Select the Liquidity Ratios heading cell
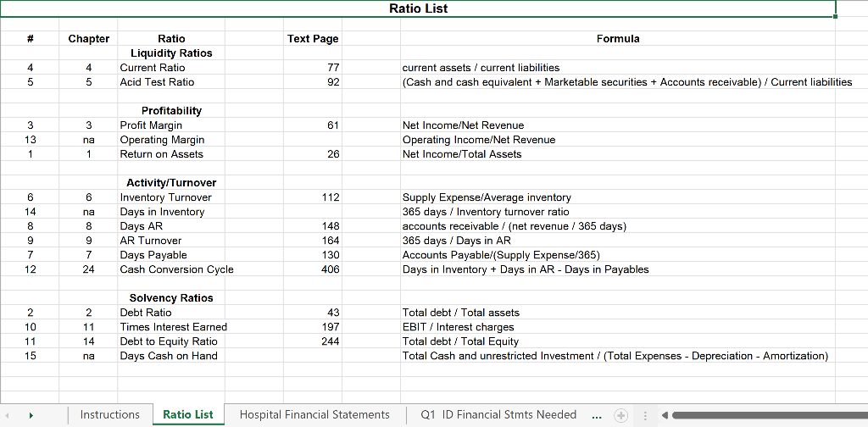Image resolution: width=868 pixels, height=427 pixels. point(171,53)
